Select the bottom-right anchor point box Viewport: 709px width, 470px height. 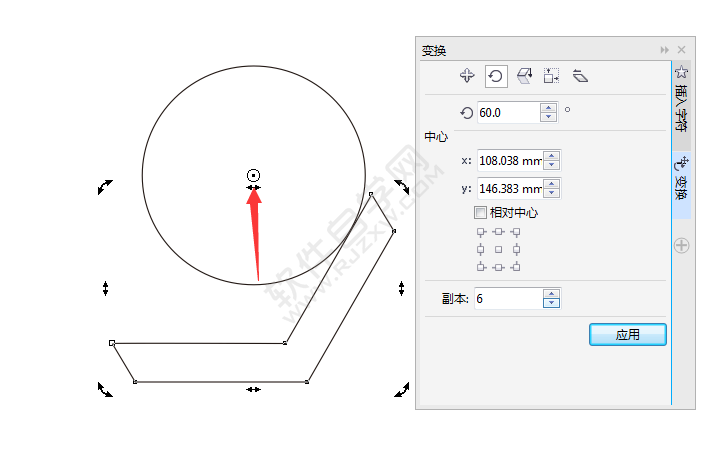pos(516,266)
